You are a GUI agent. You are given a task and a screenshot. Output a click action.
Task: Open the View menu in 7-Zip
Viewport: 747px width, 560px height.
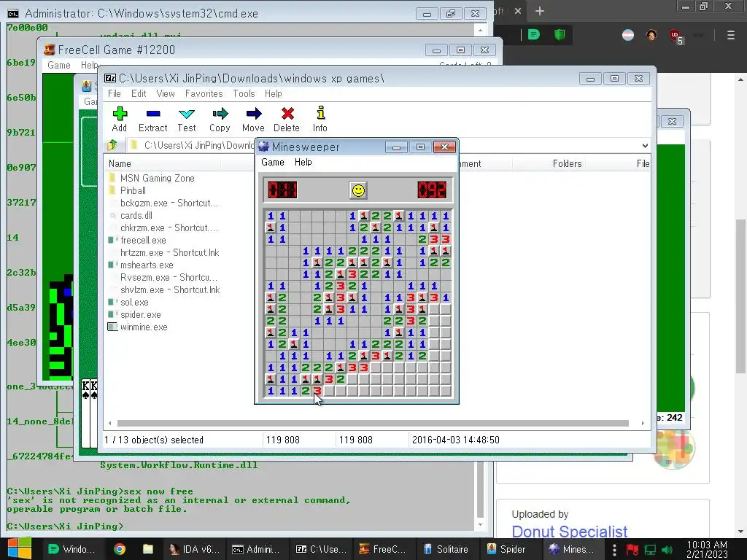pos(166,94)
